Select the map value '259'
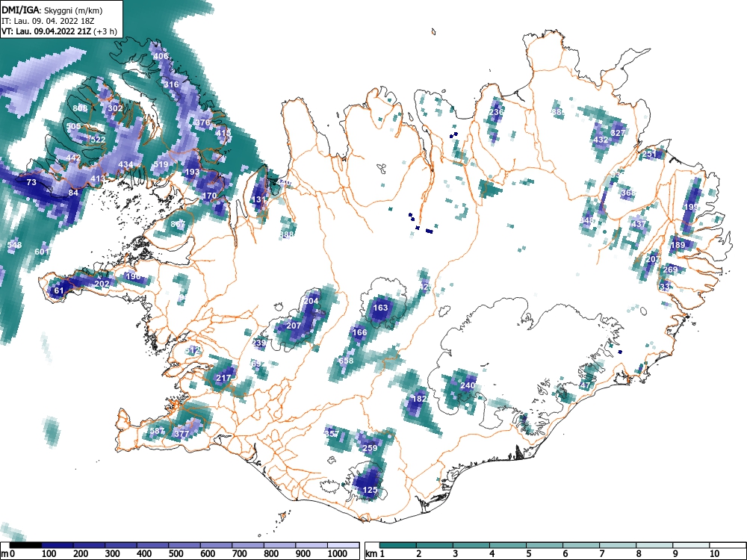Screen dimensions: 747x560 (370, 448)
